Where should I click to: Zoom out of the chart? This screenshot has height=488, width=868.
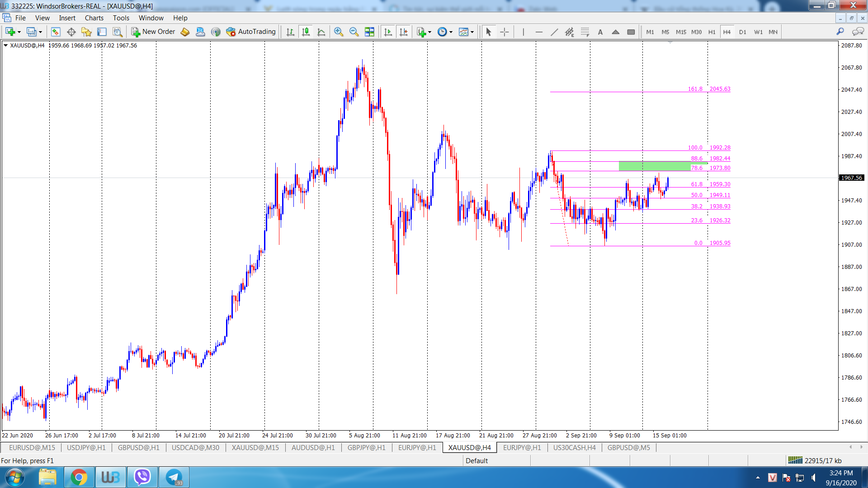[354, 32]
